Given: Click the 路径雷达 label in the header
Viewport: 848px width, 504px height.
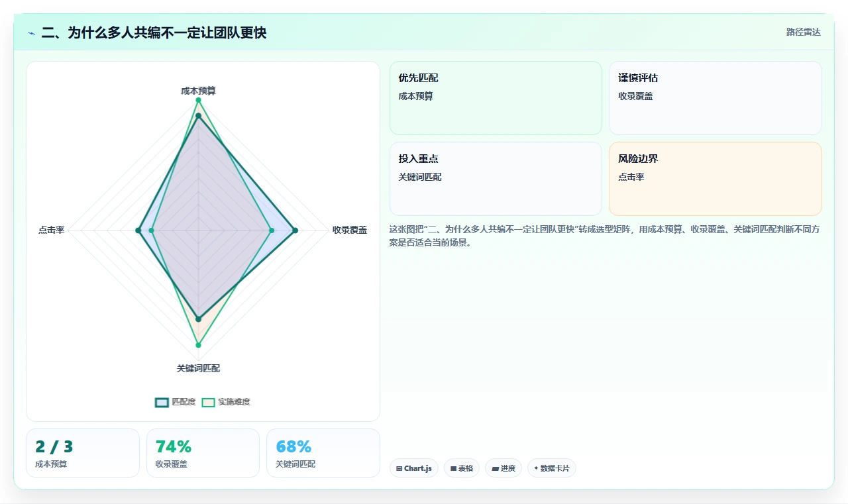Looking at the screenshot, I should click(804, 32).
